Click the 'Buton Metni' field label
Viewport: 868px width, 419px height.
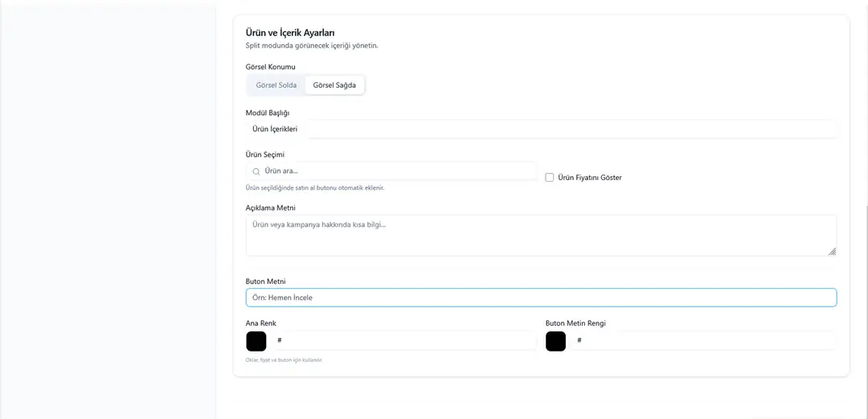point(265,281)
